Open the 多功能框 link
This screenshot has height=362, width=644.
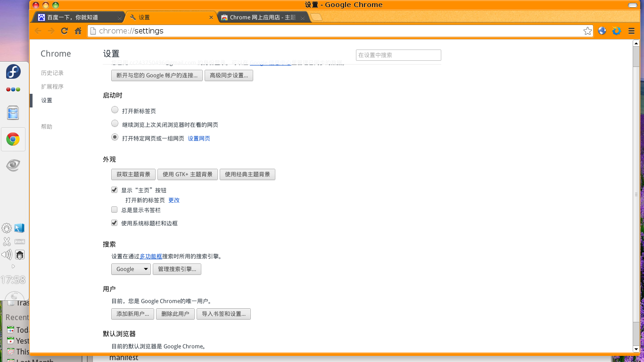(151, 256)
